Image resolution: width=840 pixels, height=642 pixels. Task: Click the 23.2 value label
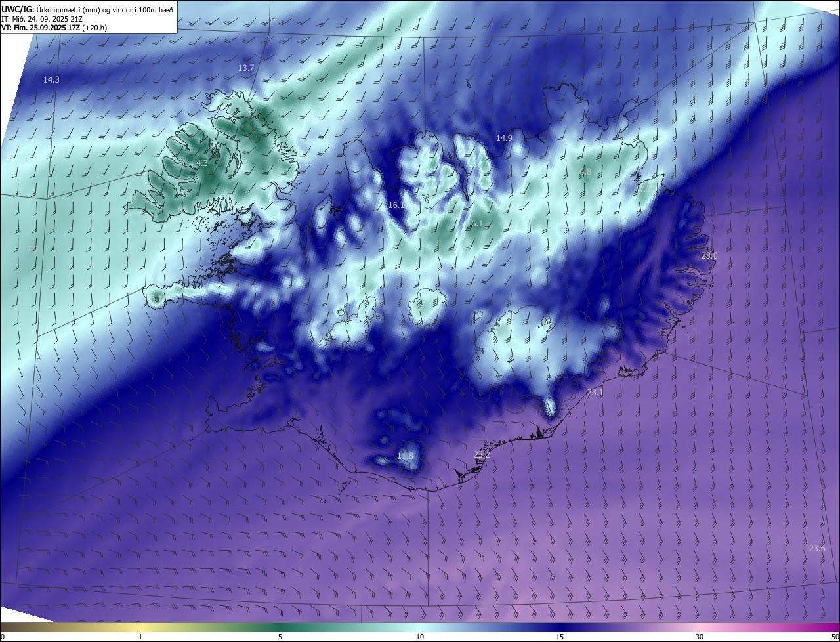click(x=482, y=454)
